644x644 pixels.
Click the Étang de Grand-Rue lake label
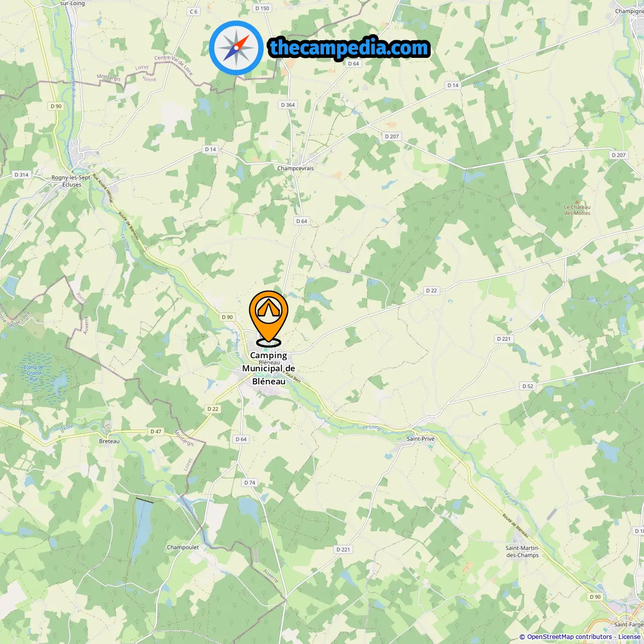tap(34, 373)
